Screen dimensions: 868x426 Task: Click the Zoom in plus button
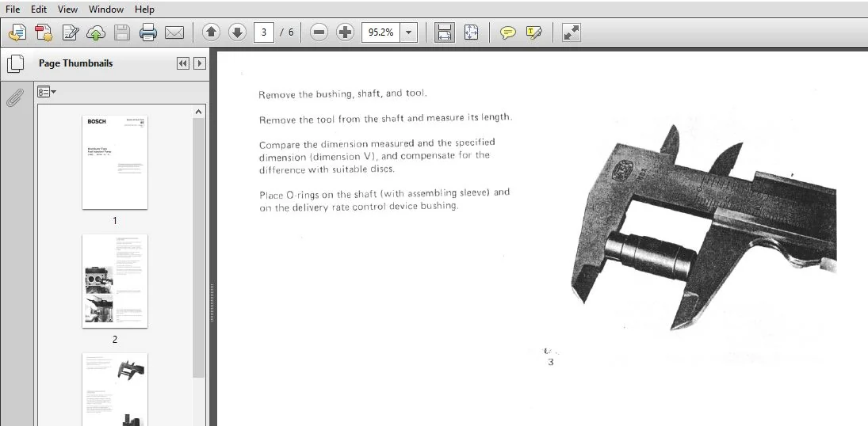(x=346, y=32)
